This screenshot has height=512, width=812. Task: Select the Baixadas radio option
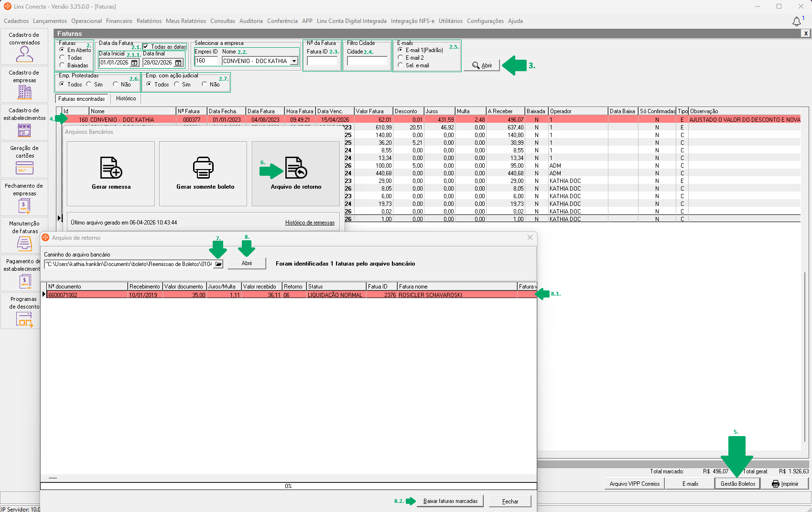(x=62, y=65)
